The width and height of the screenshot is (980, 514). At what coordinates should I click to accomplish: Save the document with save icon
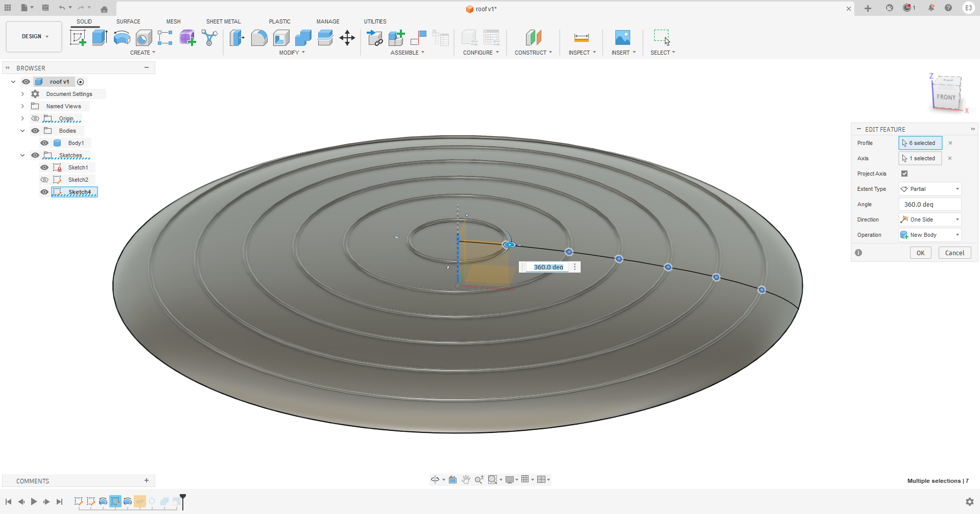point(45,8)
